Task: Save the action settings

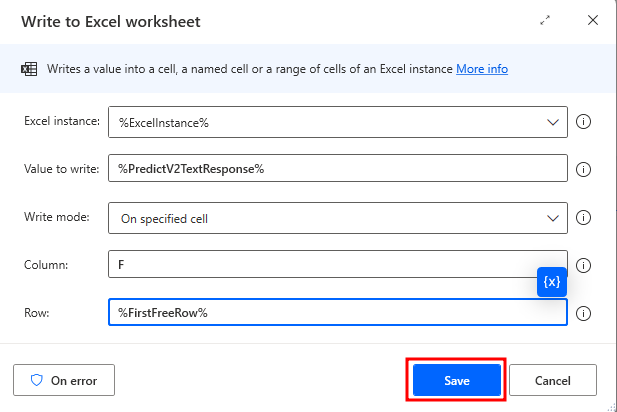Action: 456,380
